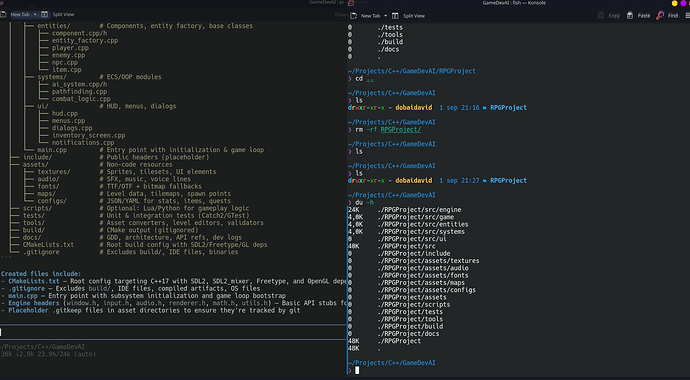The image size is (690, 380).
Task: Click './RPGProject/assets/audio' line
Action: click(423, 268)
